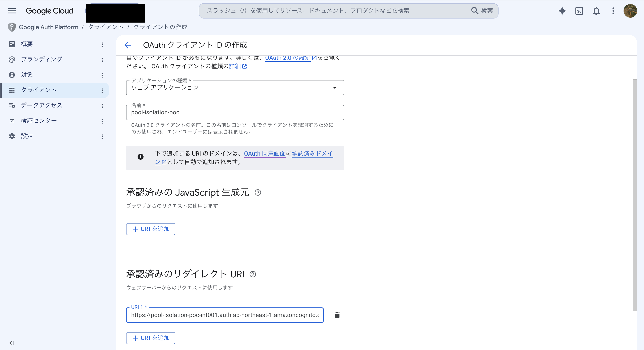Open the 承認済みドメイン link
Image resolution: width=644 pixels, height=350 pixels.
point(312,153)
